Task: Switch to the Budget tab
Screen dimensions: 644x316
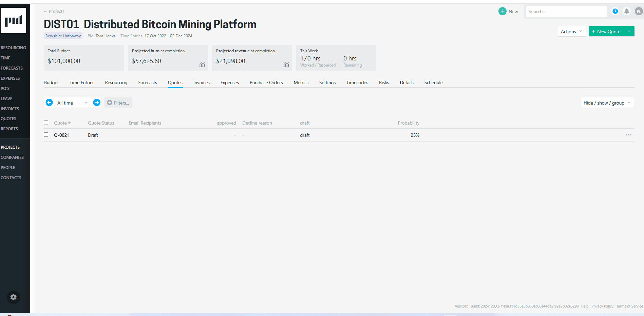Action: (x=52, y=82)
